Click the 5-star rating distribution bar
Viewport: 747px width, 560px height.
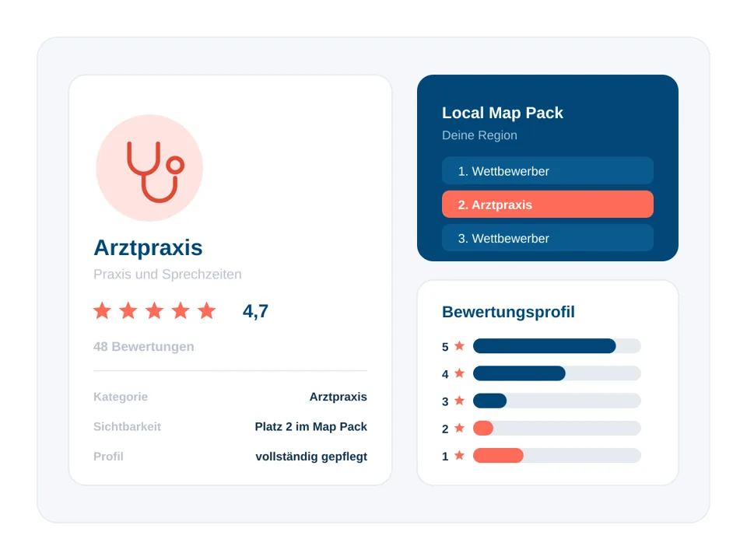557,345
